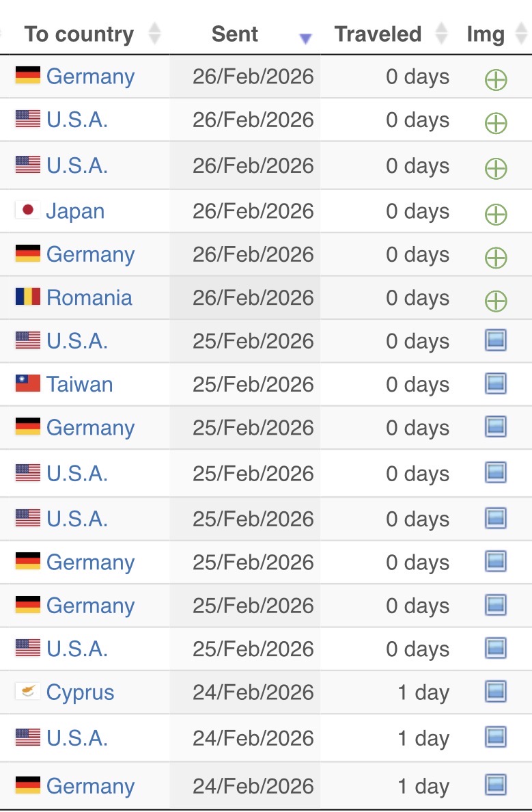Click the sort arrows beside Traveled
This screenshot has height=812, width=532.
[x=442, y=33]
